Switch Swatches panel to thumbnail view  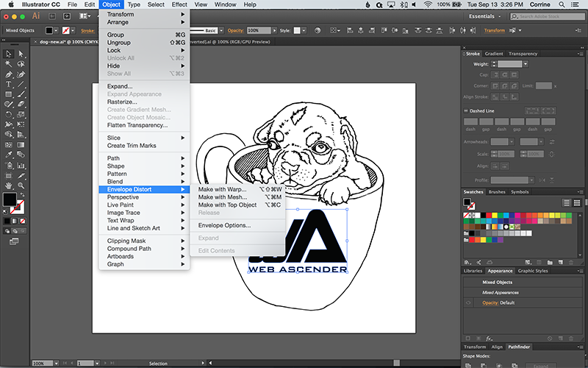point(577,203)
